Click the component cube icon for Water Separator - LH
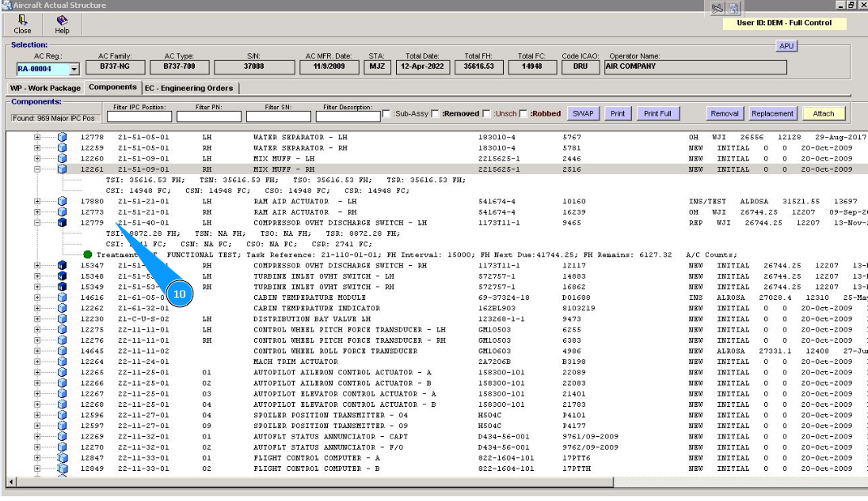868x501 pixels. [x=63, y=137]
